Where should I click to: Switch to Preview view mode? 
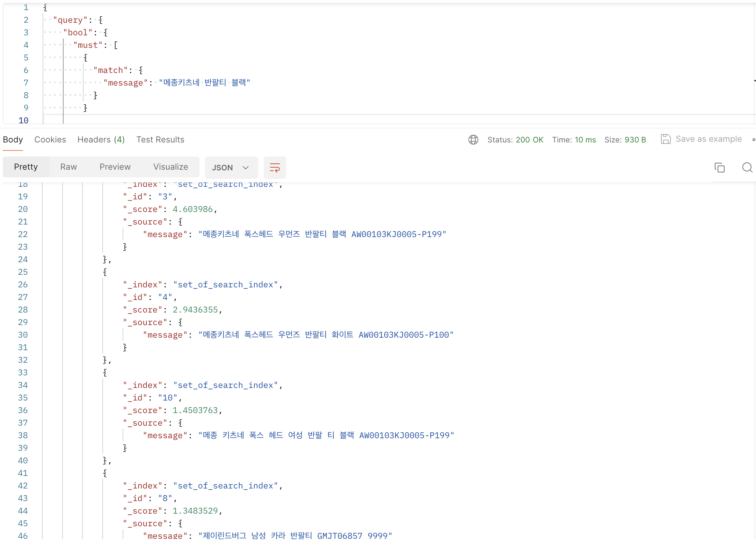click(115, 167)
